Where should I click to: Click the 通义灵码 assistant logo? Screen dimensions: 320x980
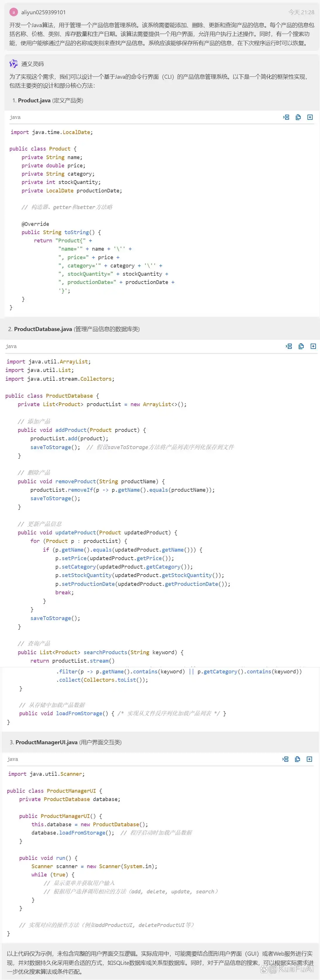pos(14,63)
